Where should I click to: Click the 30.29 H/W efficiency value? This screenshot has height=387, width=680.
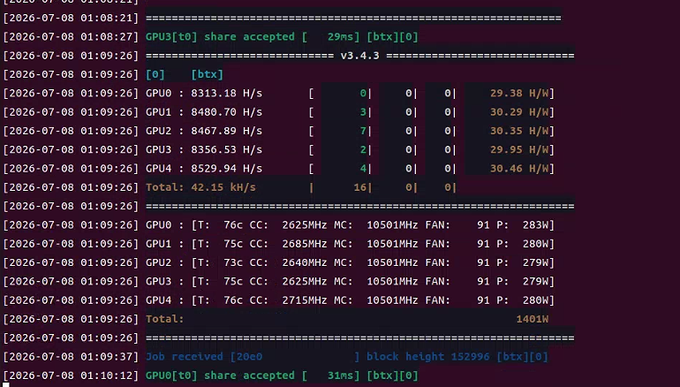[520, 112]
